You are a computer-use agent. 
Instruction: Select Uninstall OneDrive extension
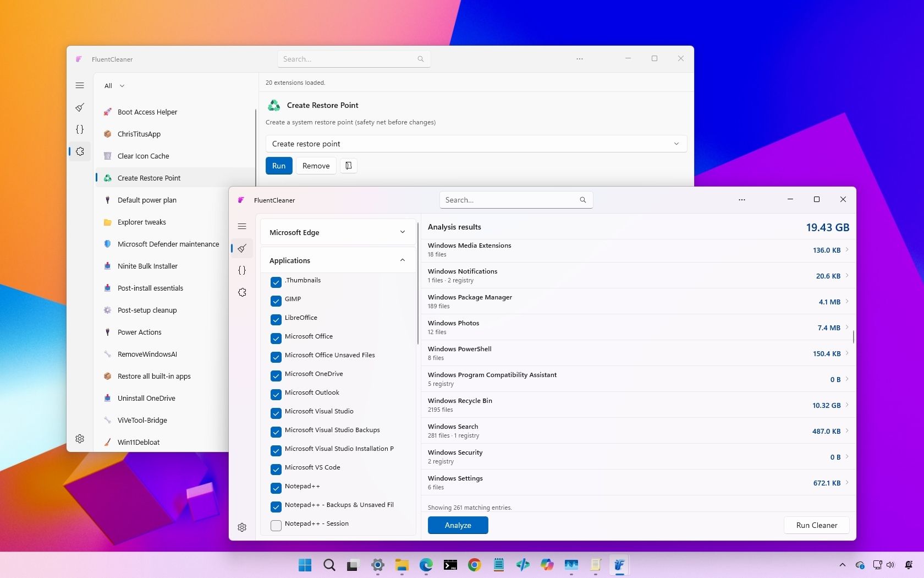[x=162, y=398]
